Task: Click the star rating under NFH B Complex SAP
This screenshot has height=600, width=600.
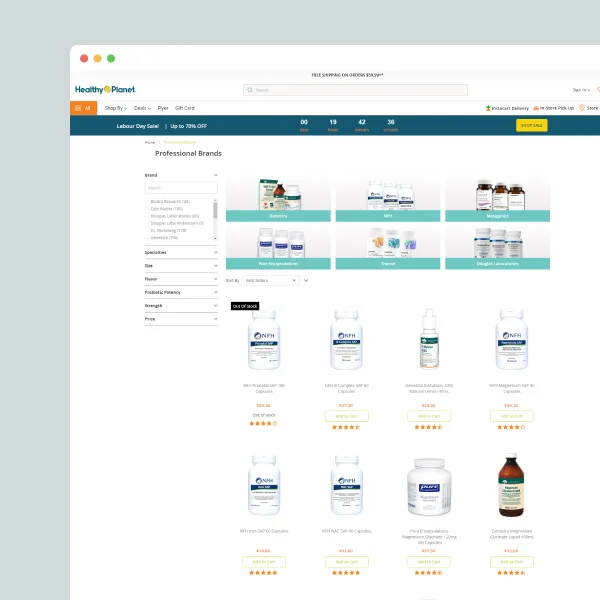Action: [346, 427]
